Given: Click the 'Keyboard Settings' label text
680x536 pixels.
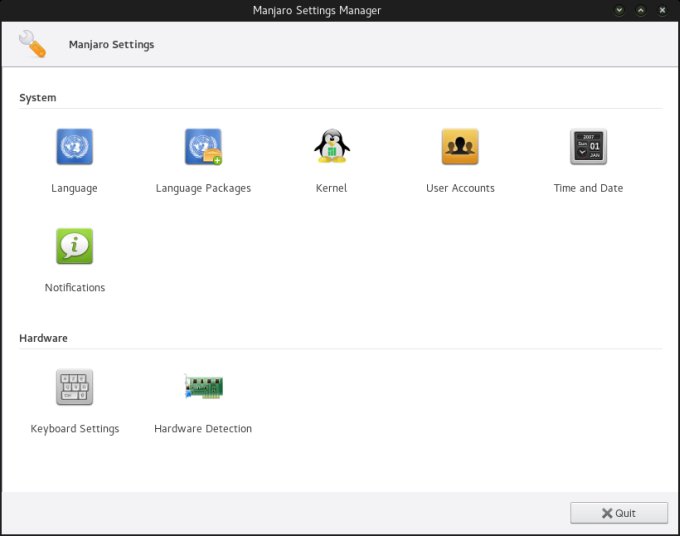Looking at the screenshot, I should pos(75,429).
